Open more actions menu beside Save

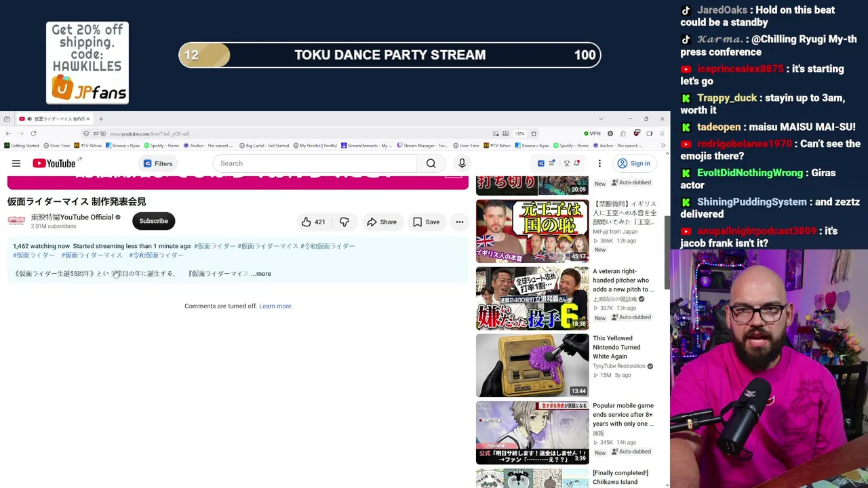coord(460,222)
